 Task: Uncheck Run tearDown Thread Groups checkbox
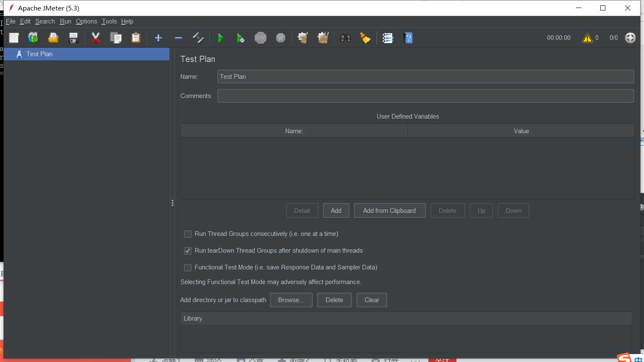tap(188, 251)
